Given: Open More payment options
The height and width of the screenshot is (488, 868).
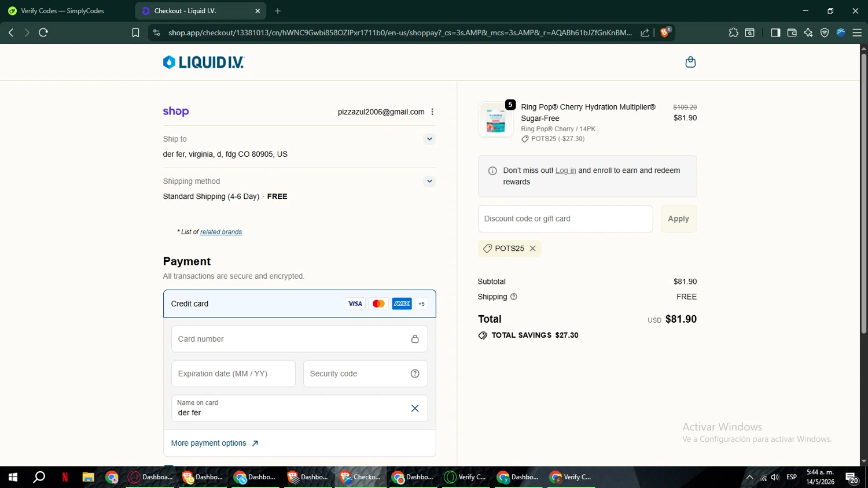Looking at the screenshot, I should click(215, 443).
